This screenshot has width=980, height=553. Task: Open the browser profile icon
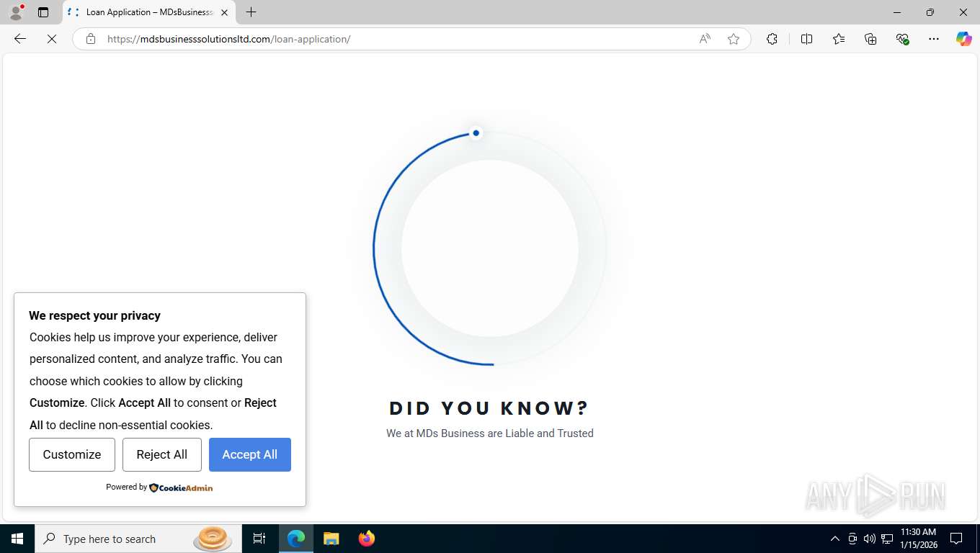pos(16,12)
